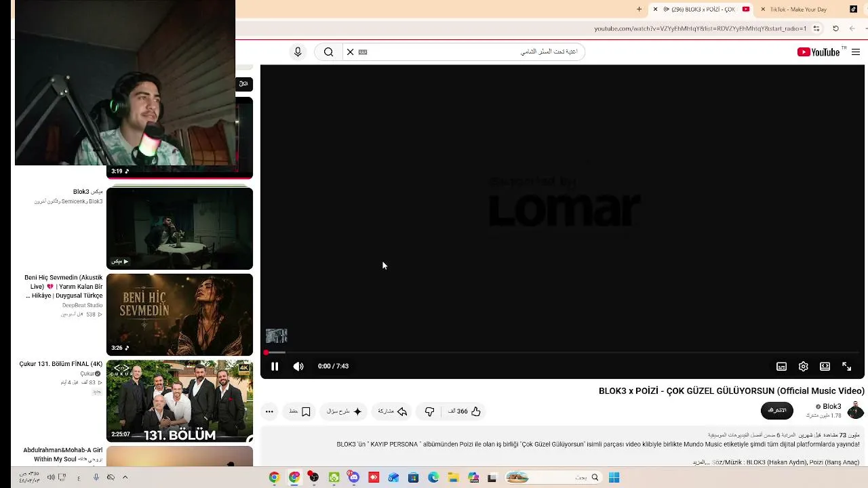
Task: Open OBS Studio from the taskbar
Action: [x=313, y=478]
